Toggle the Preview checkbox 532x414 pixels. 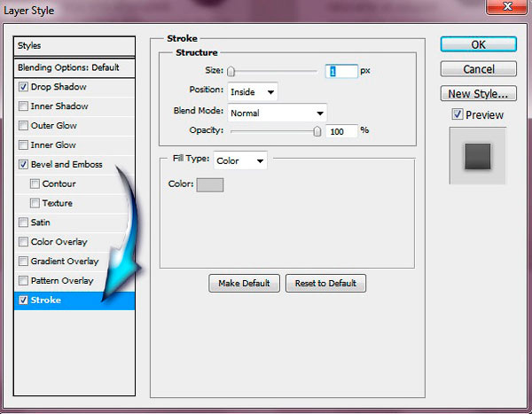458,114
